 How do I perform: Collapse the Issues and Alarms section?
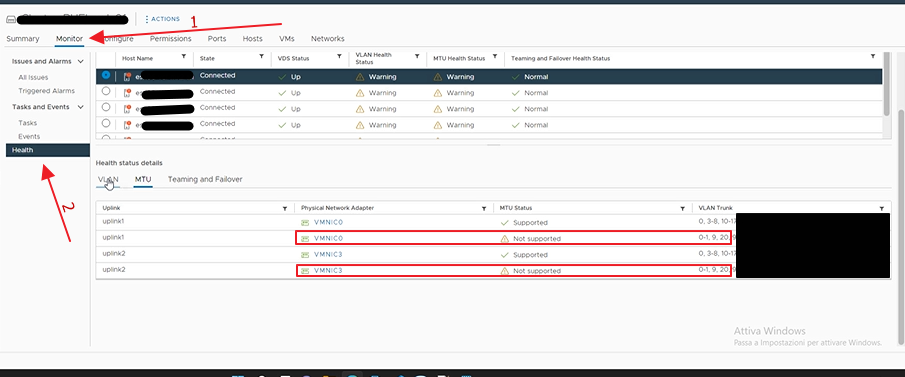point(80,61)
